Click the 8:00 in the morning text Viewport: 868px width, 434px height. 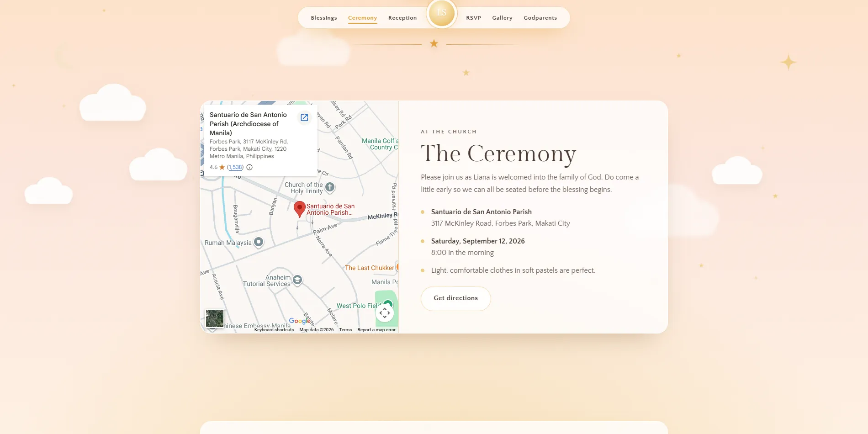pyautogui.click(x=462, y=253)
